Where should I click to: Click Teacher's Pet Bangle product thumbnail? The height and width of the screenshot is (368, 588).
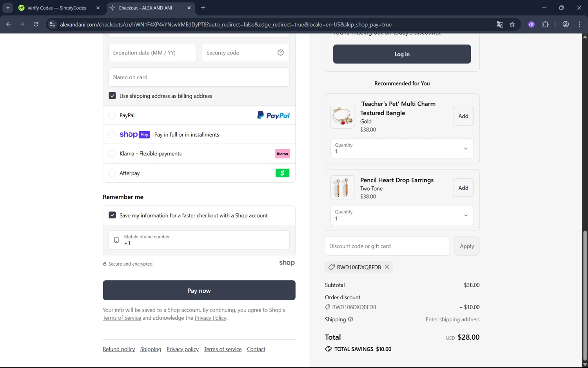pos(343,116)
